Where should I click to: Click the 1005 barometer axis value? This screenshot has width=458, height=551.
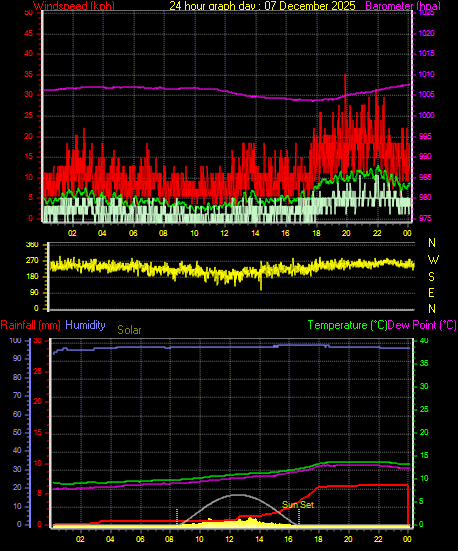pos(426,95)
